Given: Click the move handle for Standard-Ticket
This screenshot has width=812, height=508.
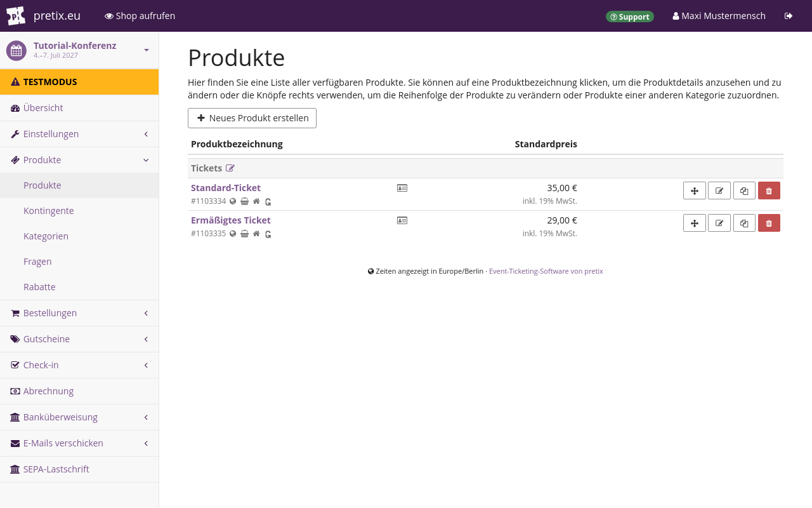Looking at the screenshot, I should click(x=695, y=190).
